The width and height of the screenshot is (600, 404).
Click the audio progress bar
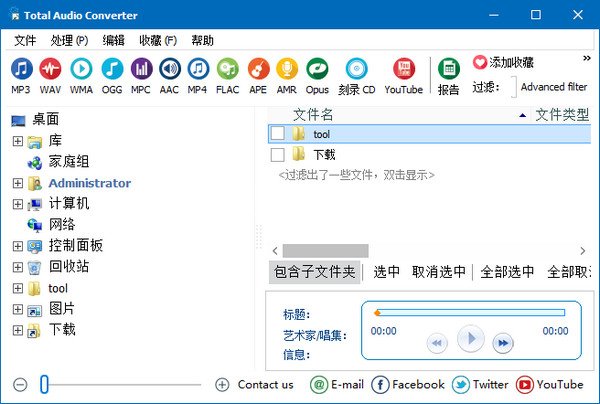(470, 313)
